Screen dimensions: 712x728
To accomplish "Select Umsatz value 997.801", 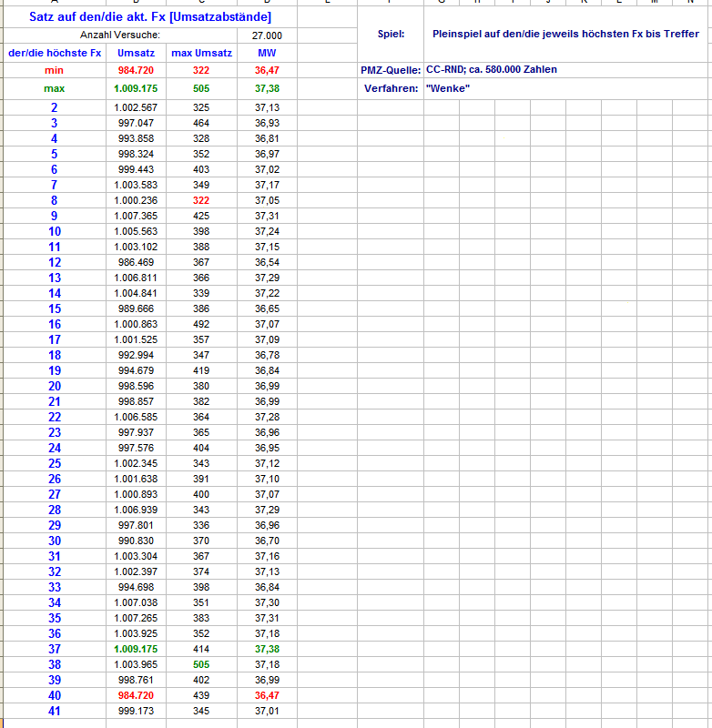I will coord(136,526).
